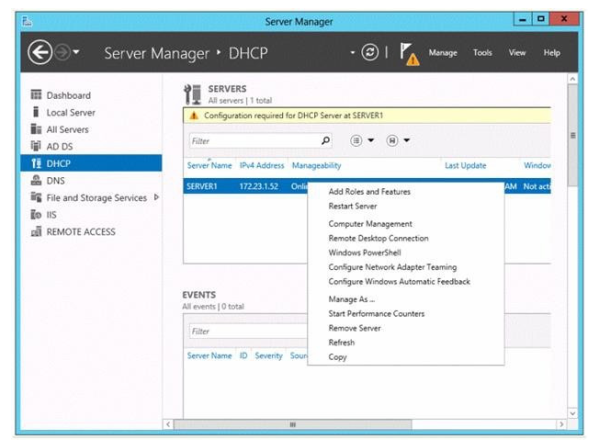Image resolution: width=607 pixels, height=447 pixels.
Task: Open the notifications flag with warning
Action: pyautogui.click(x=410, y=54)
